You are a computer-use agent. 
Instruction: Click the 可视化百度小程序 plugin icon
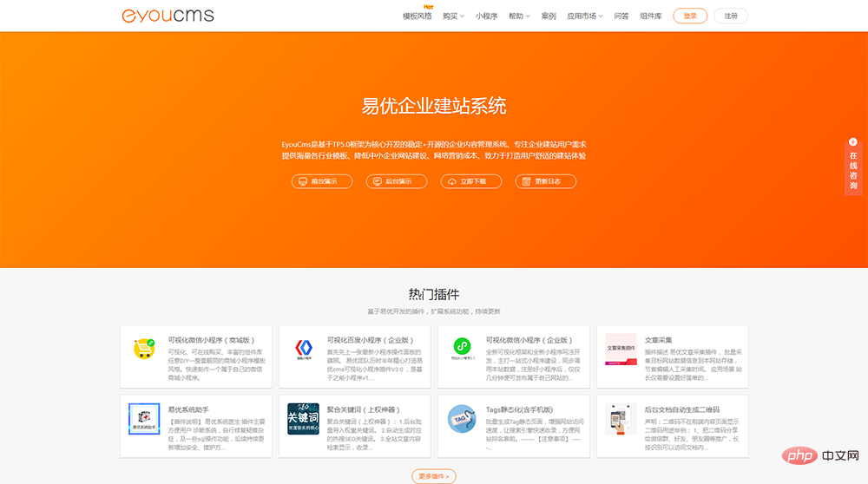303,349
